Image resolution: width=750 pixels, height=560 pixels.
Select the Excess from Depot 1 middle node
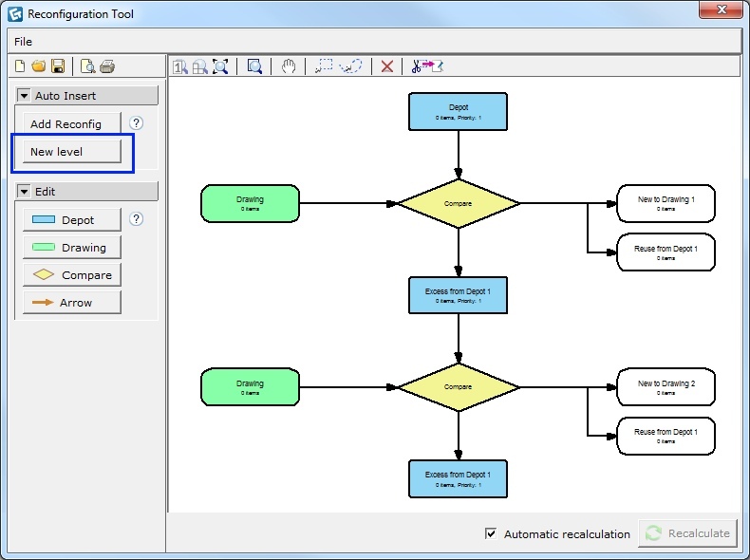(x=458, y=295)
